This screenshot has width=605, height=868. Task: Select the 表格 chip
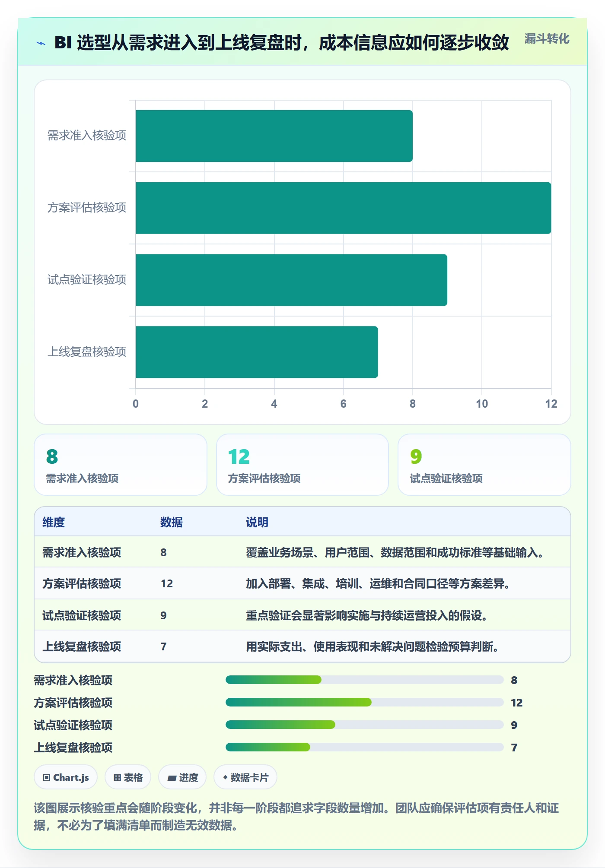(128, 777)
